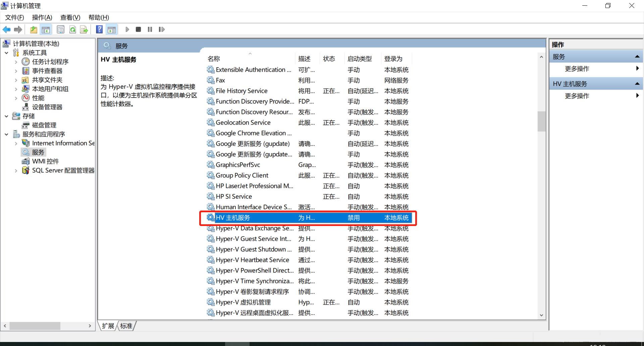
Task: Click the Up one level folder icon
Action: pos(34,30)
